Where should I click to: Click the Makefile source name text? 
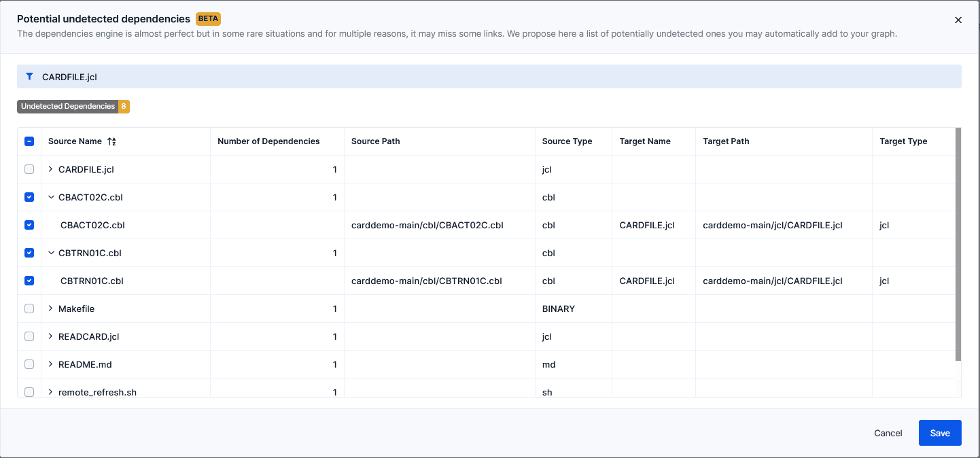[x=76, y=309]
